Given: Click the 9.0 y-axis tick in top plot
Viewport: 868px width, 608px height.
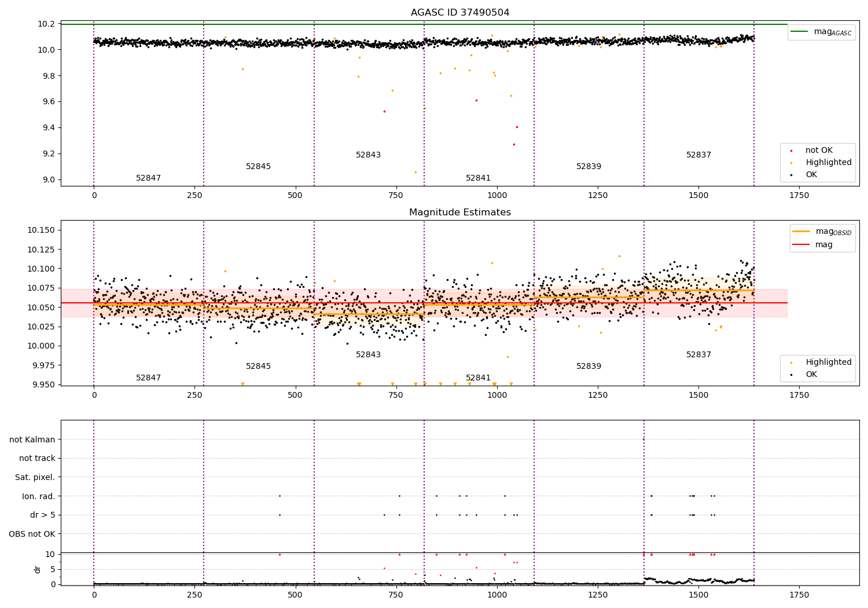Looking at the screenshot, I should (x=49, y=180).
